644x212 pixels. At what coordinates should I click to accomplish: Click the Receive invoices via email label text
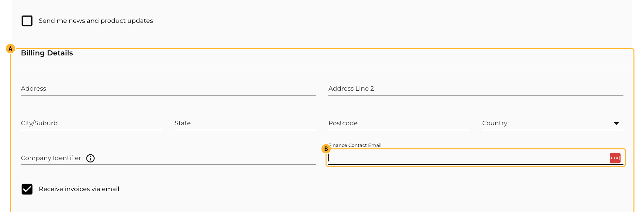(79, 189)
